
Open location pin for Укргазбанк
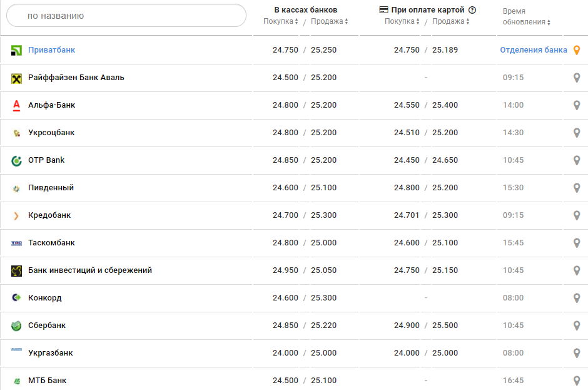pos(577,353)
